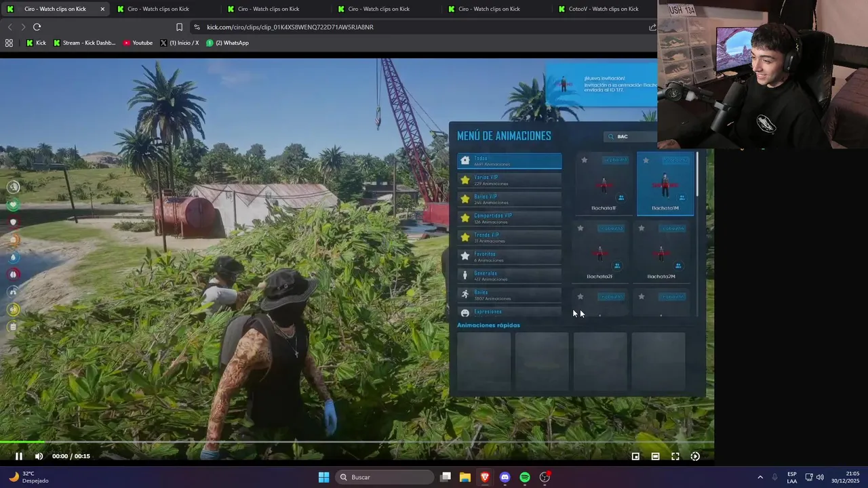Open the playback speed control icon
The width and height of the screenshot is (868, 488).
pos(695,456)
